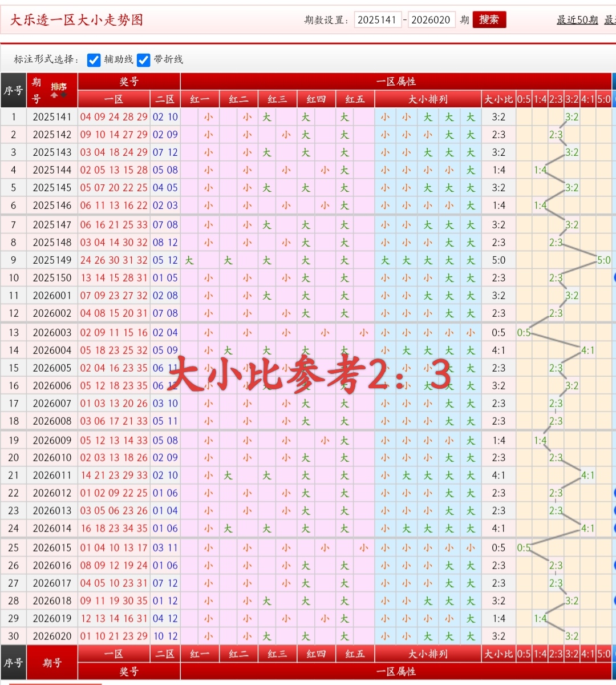Click the 红三 column header
This screenshot has height=685, width=616.
tap(277, 99)
